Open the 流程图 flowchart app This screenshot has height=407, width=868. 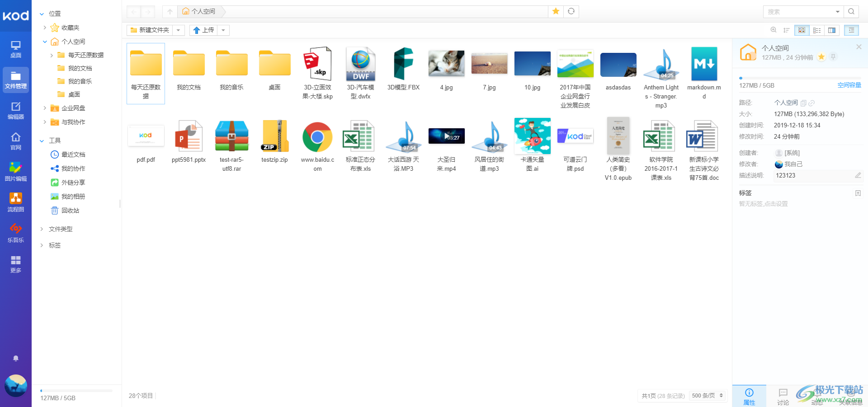pyautogui.click(x=15, y=202)
